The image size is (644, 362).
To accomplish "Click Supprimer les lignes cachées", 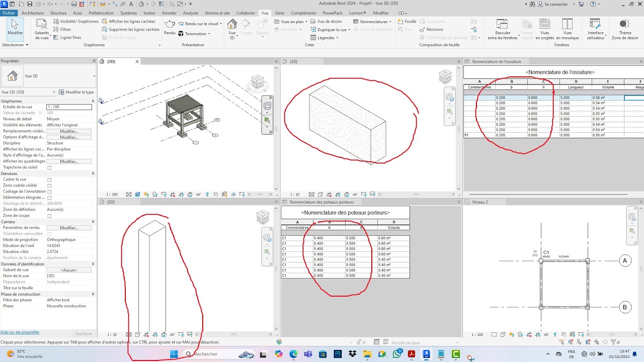I will coord(131,30).
